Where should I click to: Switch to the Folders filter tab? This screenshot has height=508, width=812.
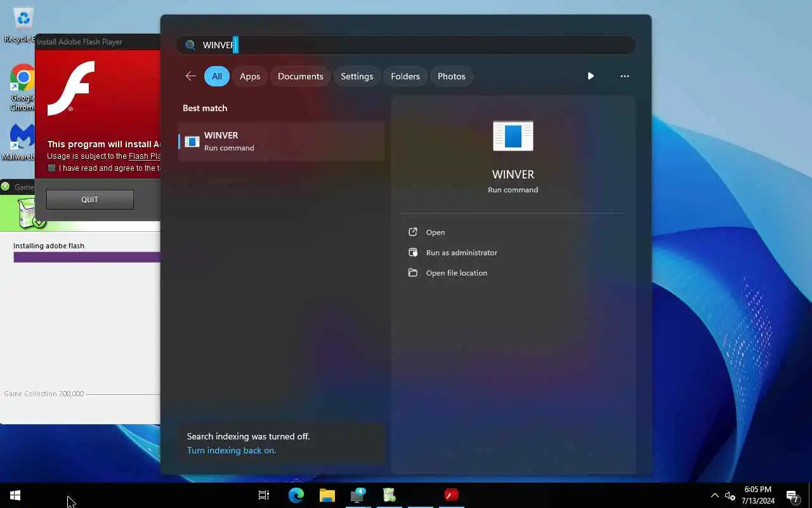[405, 76]
